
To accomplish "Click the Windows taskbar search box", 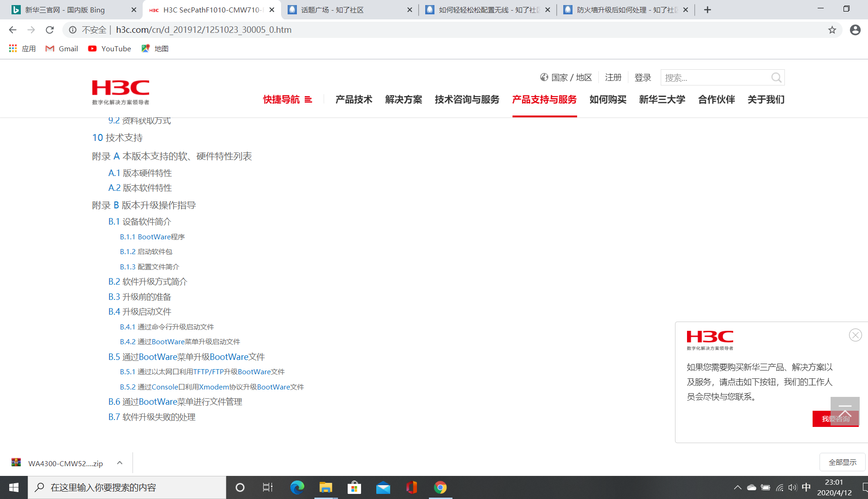I will pos(127,487).
